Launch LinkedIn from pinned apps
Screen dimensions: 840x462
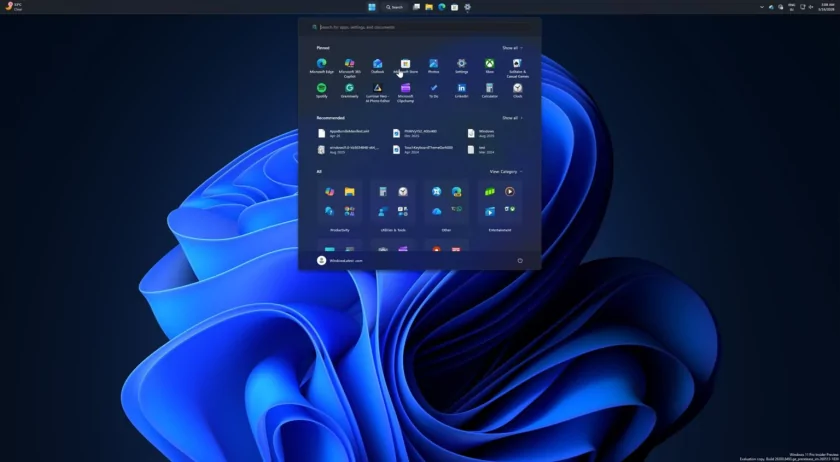coord(461,91)
